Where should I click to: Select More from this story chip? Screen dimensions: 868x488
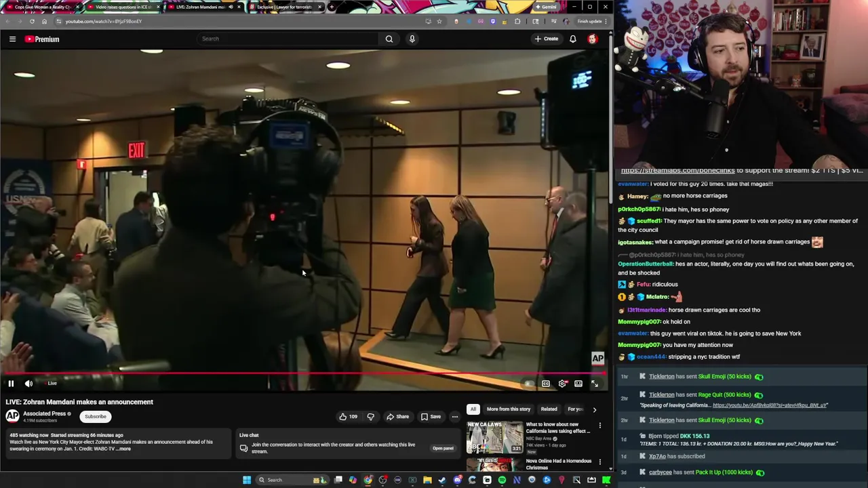point(509,409)
